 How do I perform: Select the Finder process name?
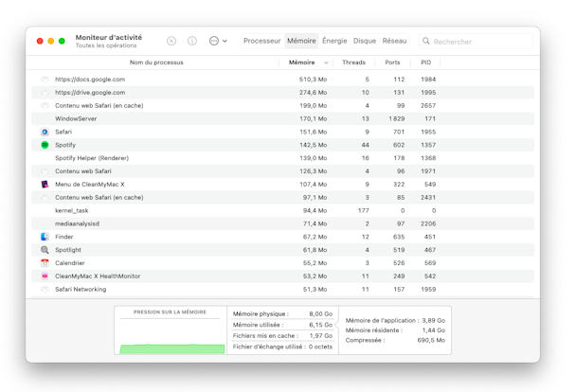pos(63,237)
